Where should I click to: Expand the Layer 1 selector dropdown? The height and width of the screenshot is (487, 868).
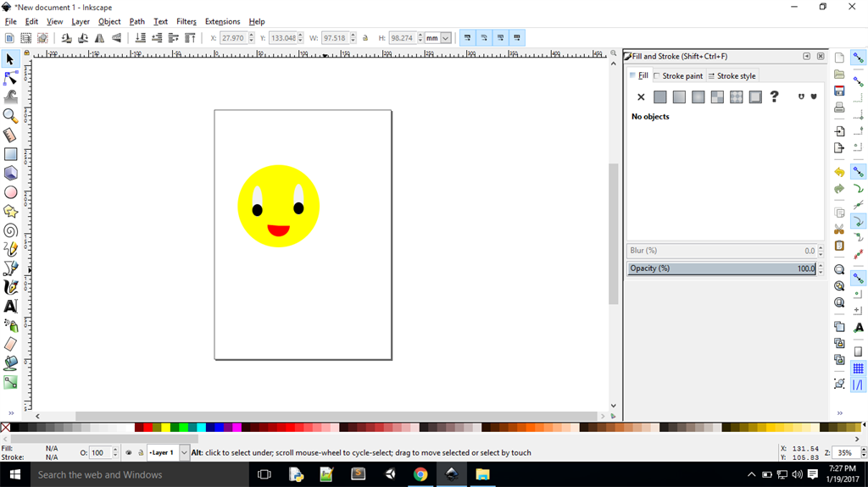point(184,453)
